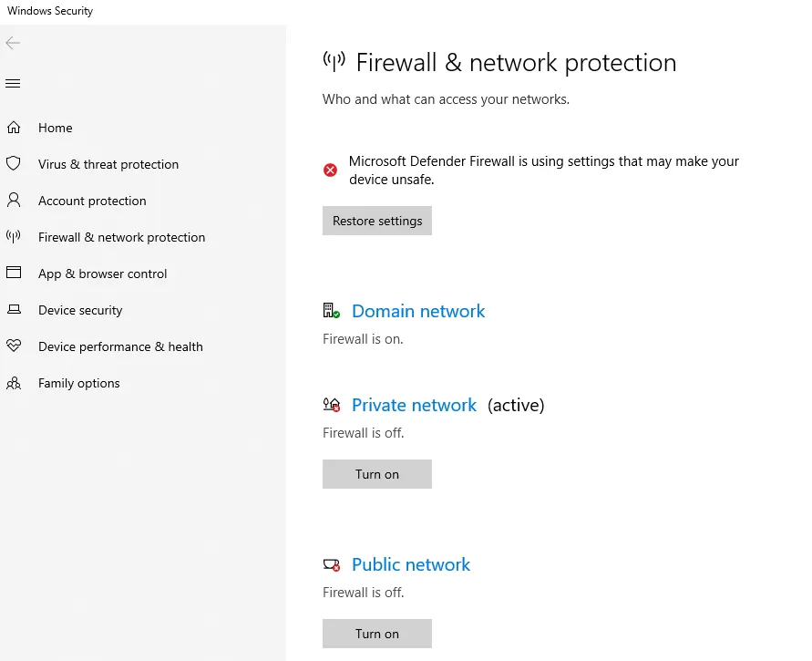Click the Home house icon

(14, 128)
